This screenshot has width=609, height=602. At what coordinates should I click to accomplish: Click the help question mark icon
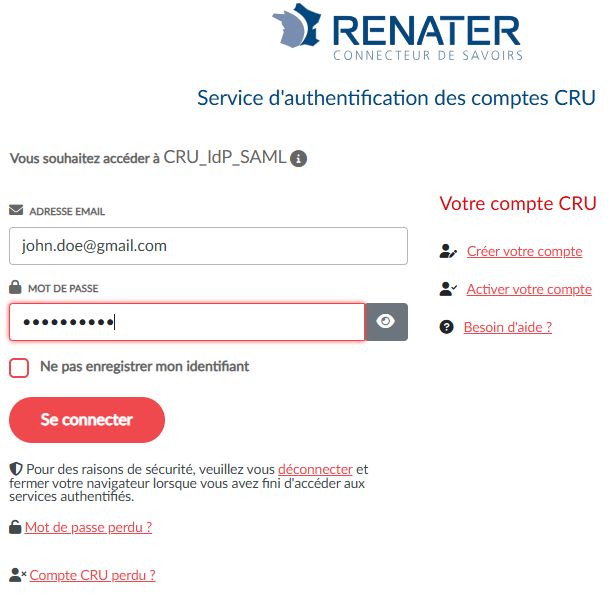coord(447,327)
